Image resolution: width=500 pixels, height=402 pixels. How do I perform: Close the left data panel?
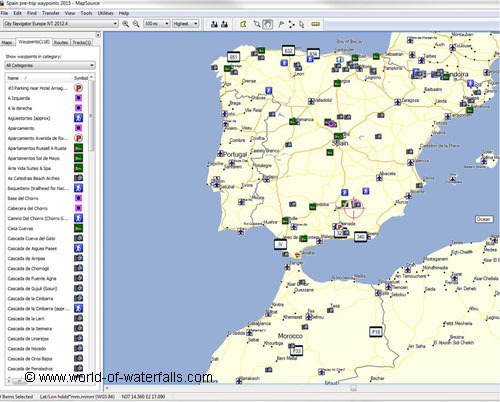click(98, 35)
